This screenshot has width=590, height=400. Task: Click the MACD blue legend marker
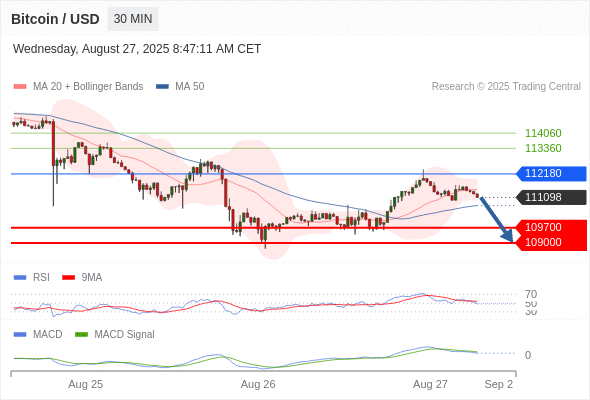coord(20,335)
